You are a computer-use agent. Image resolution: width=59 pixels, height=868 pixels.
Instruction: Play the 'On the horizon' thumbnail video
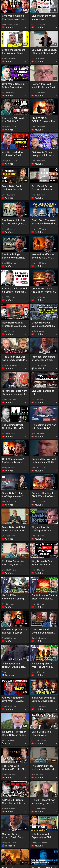44,516
